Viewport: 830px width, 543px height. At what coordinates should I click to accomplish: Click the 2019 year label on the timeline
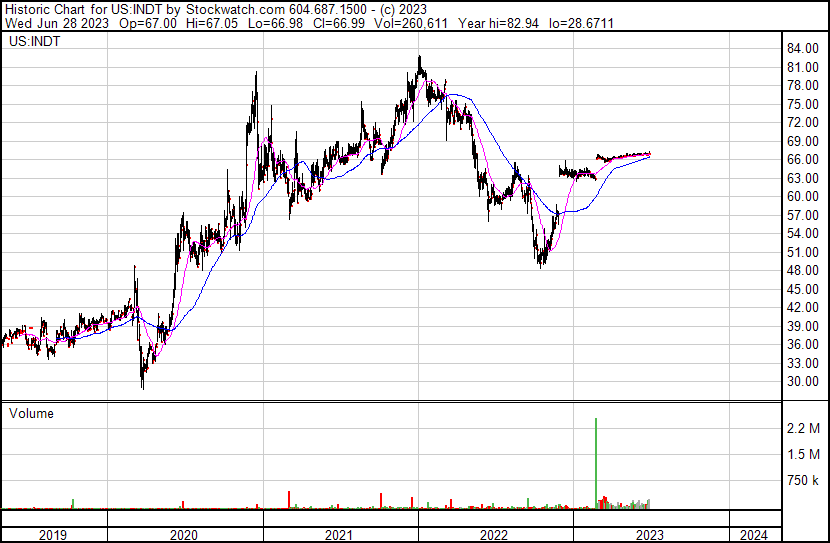tap(53, 535)
